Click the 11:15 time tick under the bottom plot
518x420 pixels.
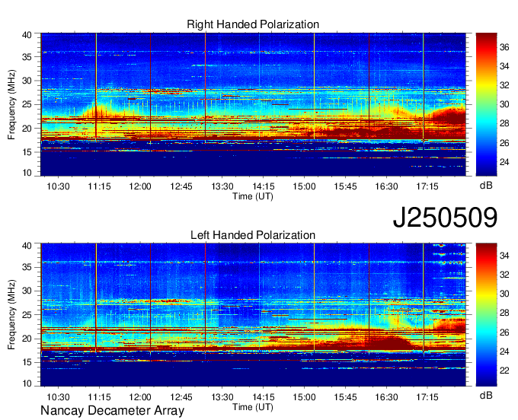coord(99,397)
